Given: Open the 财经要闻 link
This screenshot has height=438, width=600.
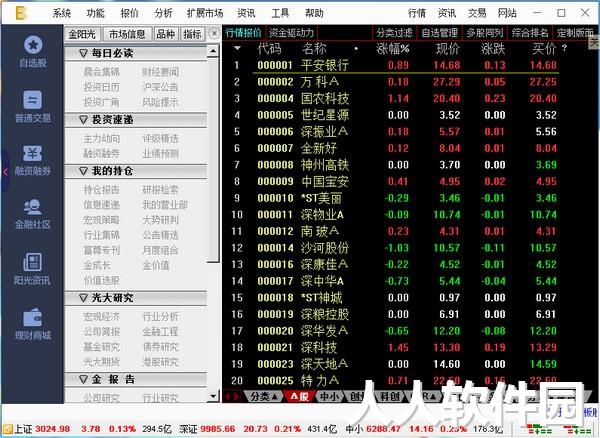Looking at the screenshot, I should [160, 72].
